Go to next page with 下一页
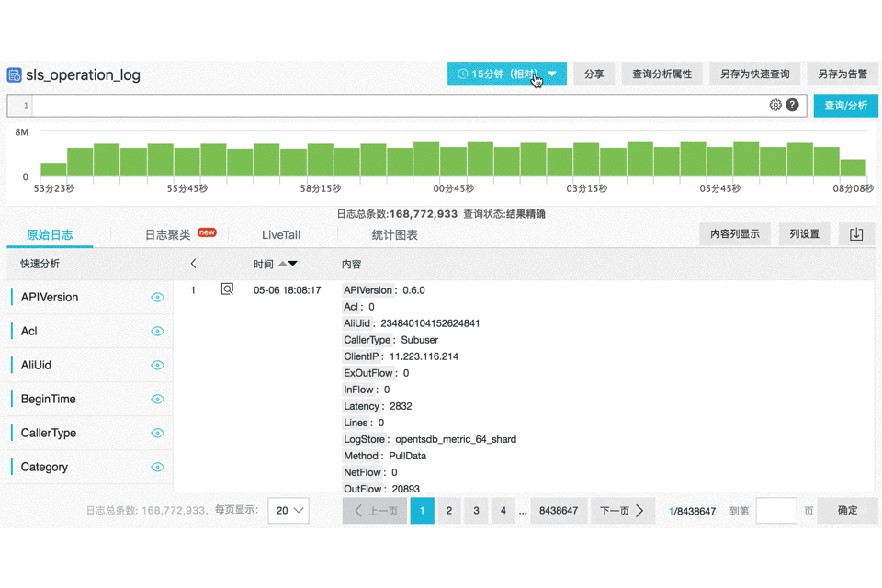The width and height of the screenshot is (882, 588). pos(623,510)
